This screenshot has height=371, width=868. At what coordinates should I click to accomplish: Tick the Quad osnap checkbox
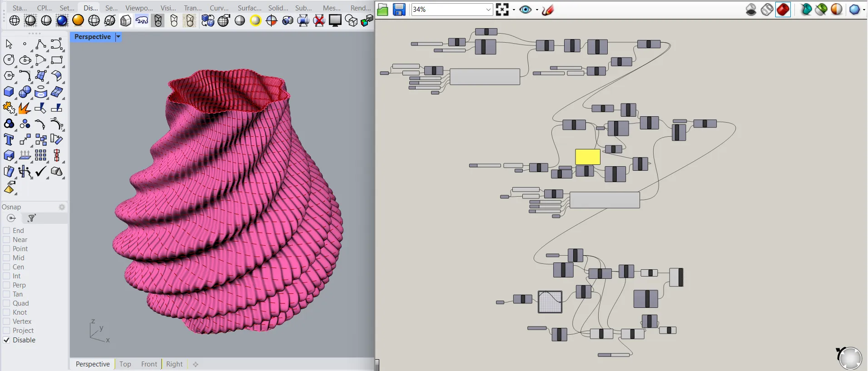pos(6,303)
